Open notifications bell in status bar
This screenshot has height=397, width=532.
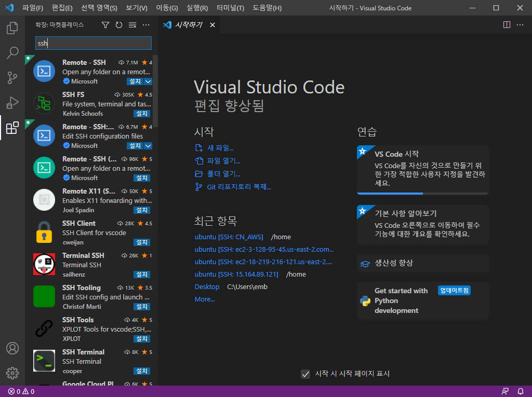(x=521, y=392)
